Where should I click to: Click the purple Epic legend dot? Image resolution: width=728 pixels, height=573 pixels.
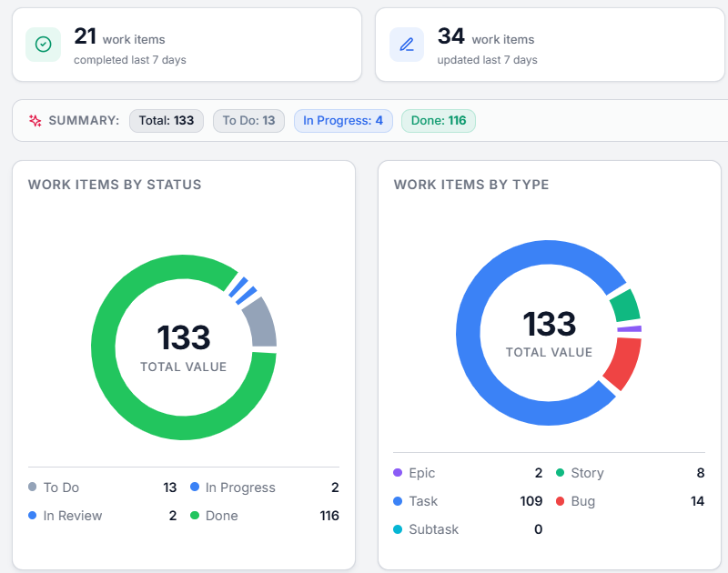tap(398, 472)
